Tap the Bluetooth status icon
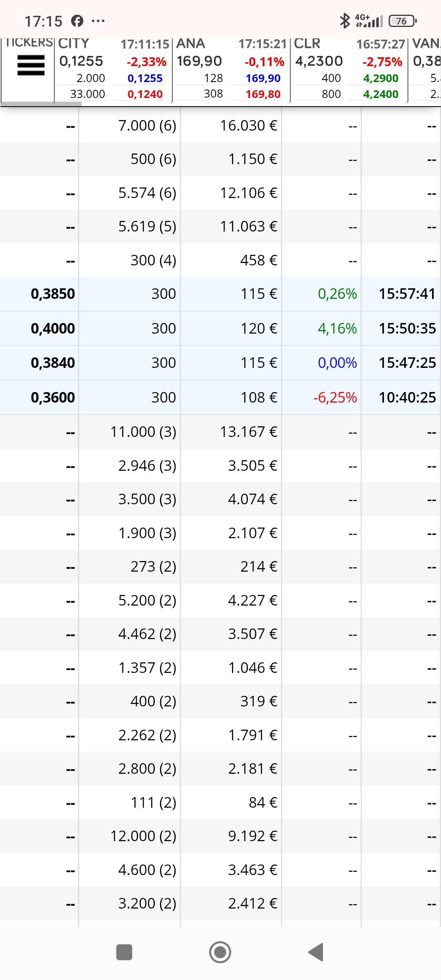 pos(345,21)
